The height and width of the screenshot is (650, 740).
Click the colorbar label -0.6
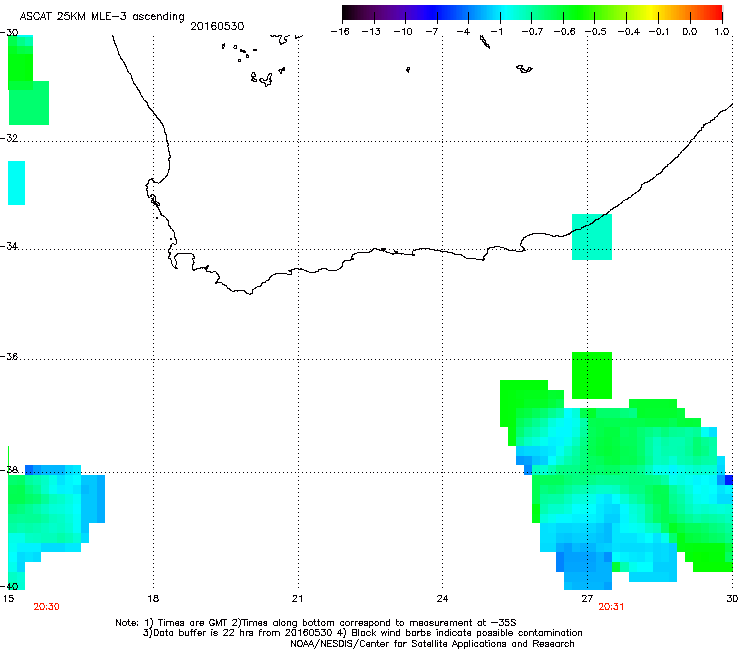(x=564, y=32)
